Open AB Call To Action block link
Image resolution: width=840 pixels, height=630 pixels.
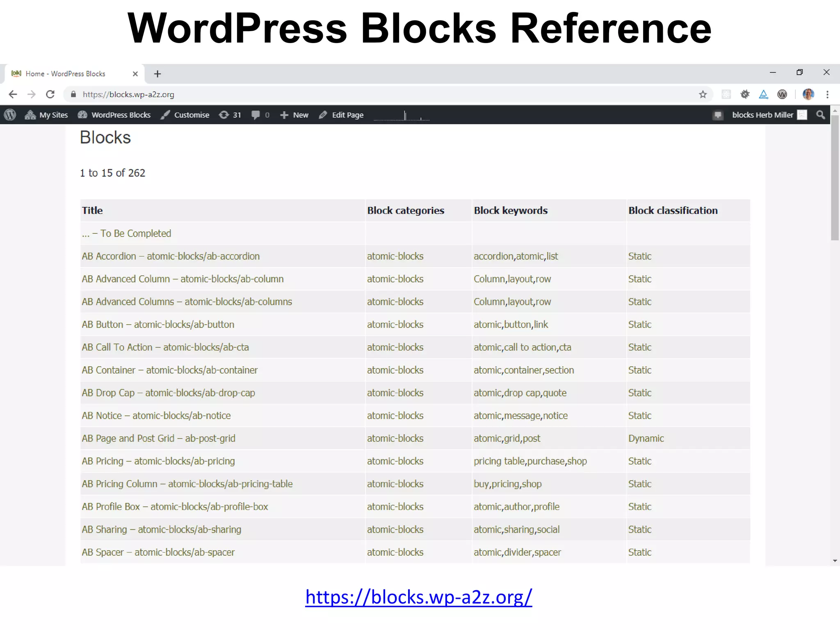pyautogui.click(x=165, y=347)
